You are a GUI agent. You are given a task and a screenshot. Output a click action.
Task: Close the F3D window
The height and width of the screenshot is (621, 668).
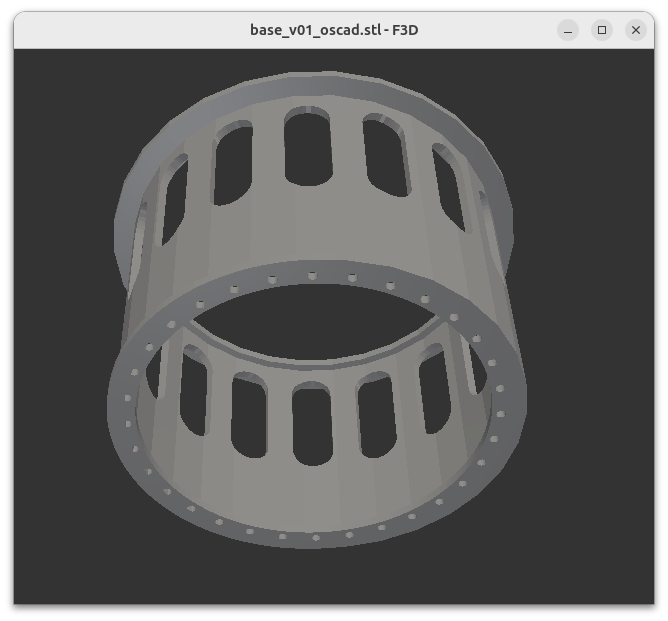click(x=636, y=30)
